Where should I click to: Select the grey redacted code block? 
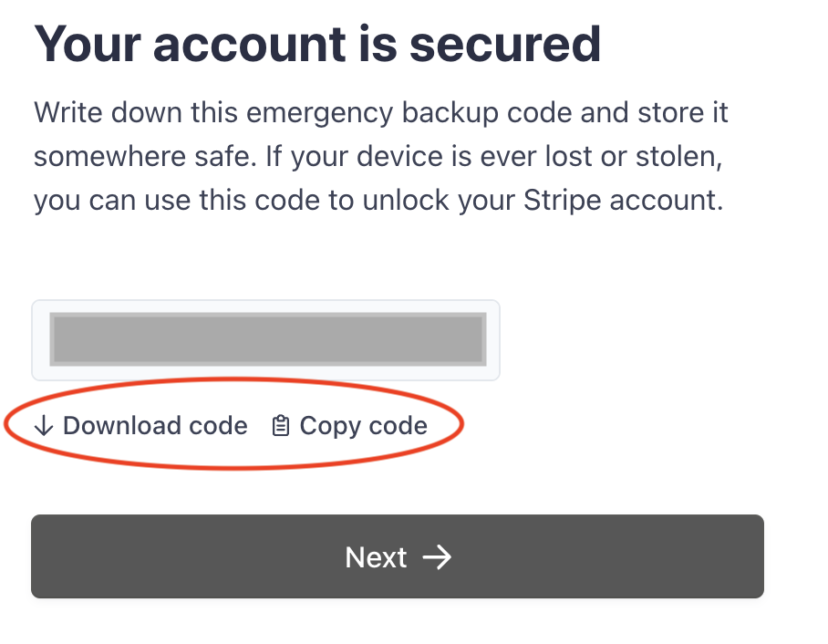coord(265,340)
